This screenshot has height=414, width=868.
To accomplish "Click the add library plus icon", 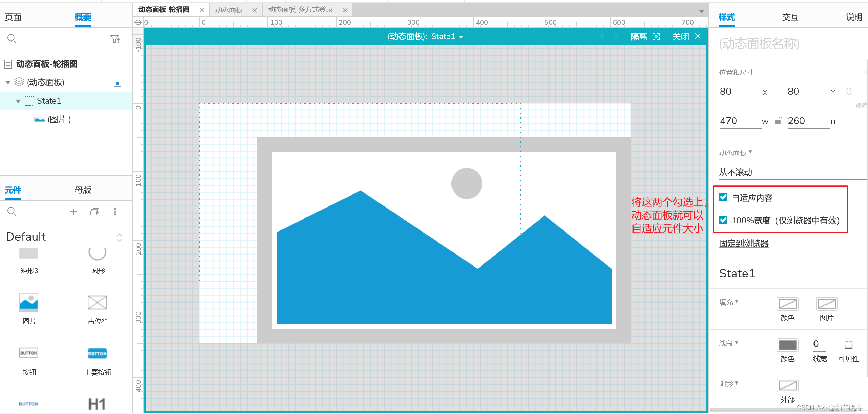I will coord(73,212).
